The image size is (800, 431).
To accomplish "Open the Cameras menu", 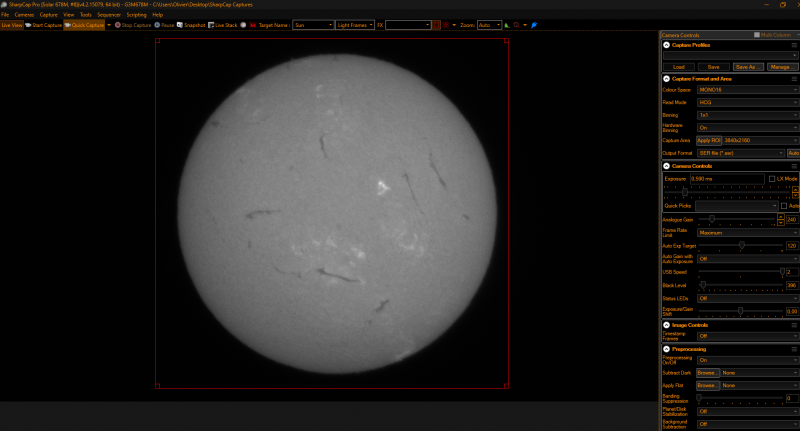I will (24, 15).
